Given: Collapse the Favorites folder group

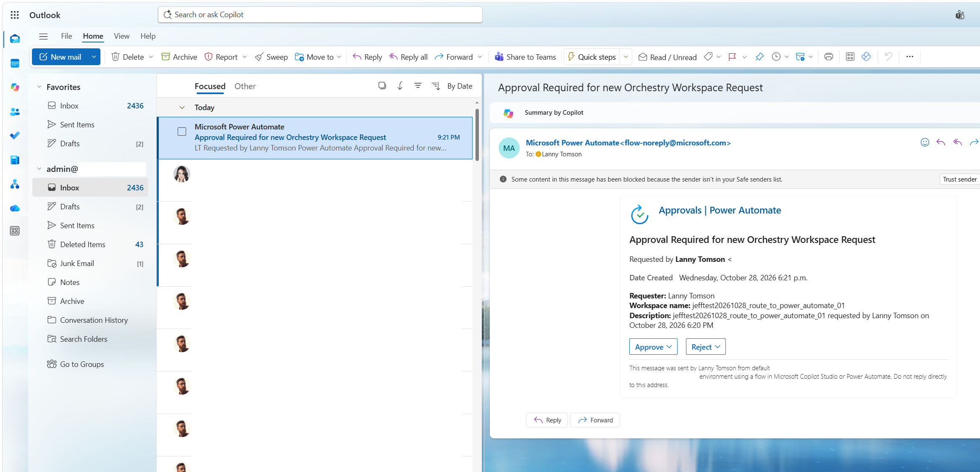Looking at the screenshot, I should coord(39,87).
